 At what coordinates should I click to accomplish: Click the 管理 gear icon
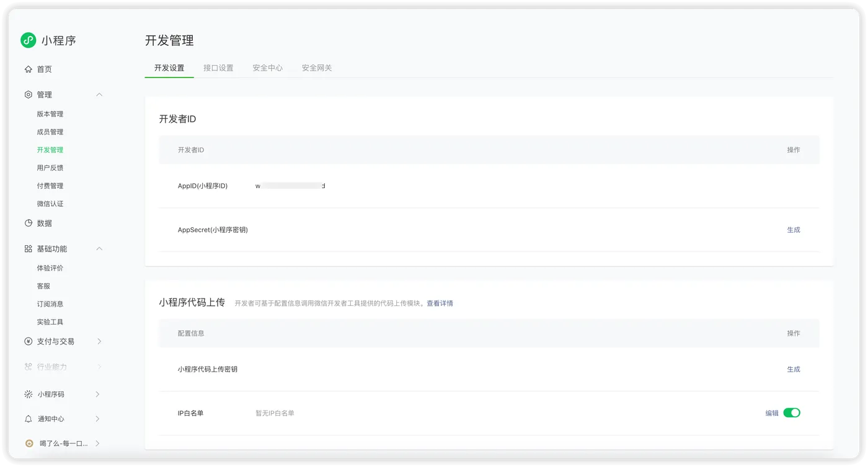pos(27,94)
